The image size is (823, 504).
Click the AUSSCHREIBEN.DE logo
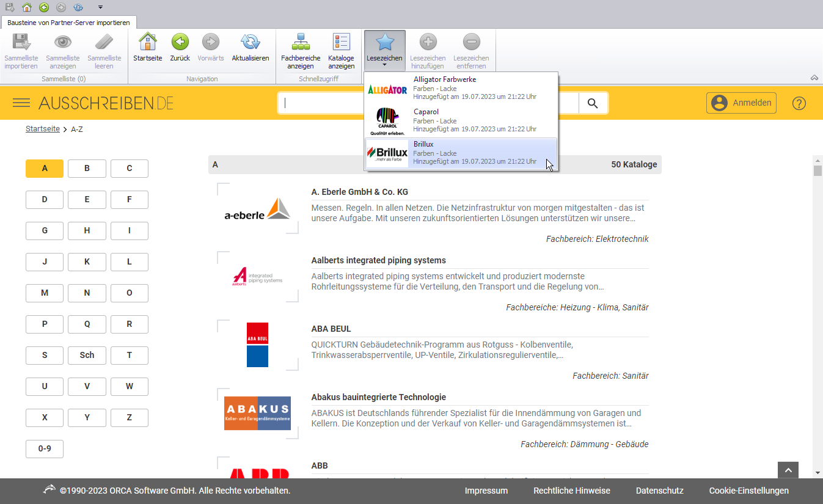(106, 103)
